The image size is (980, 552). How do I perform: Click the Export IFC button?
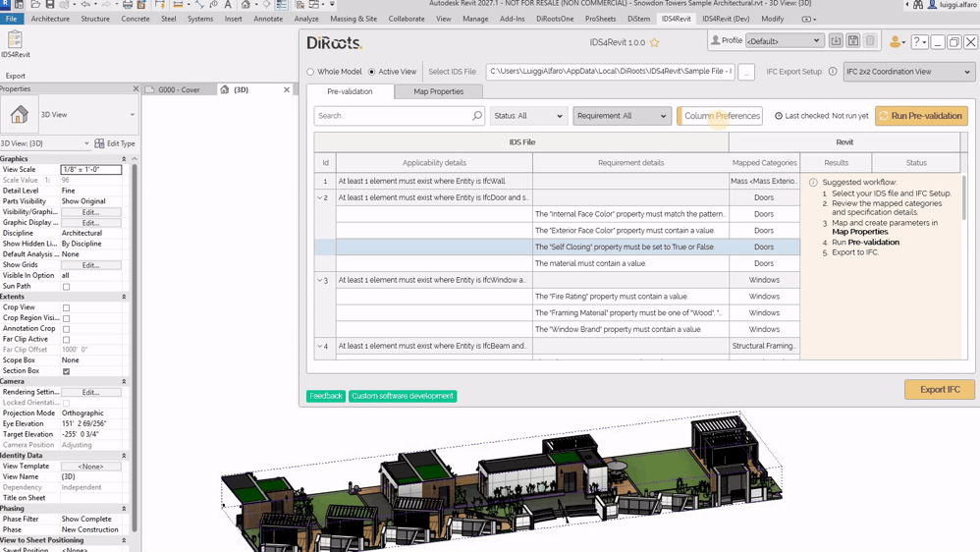(x=940, y=390)
